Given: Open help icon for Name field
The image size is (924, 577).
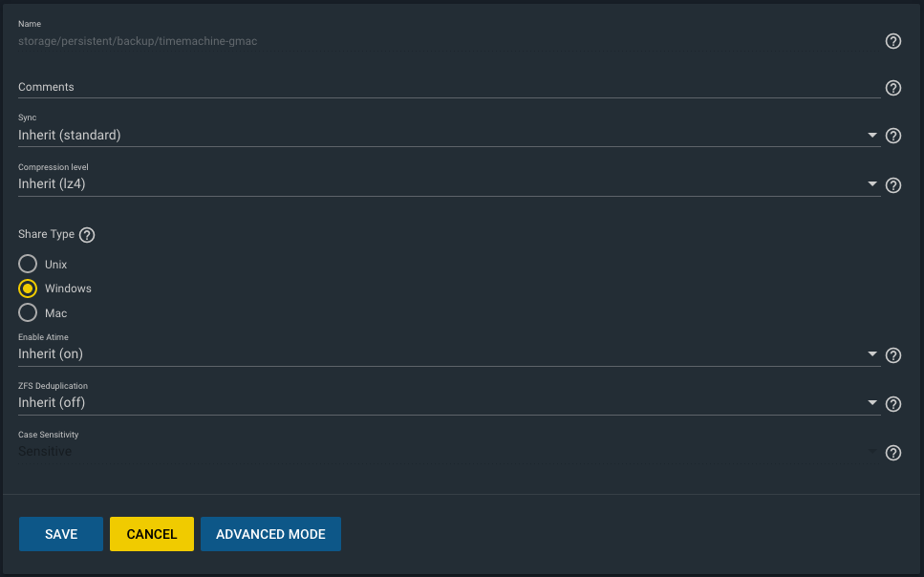Looking at the screenshot, I should 892,41.
